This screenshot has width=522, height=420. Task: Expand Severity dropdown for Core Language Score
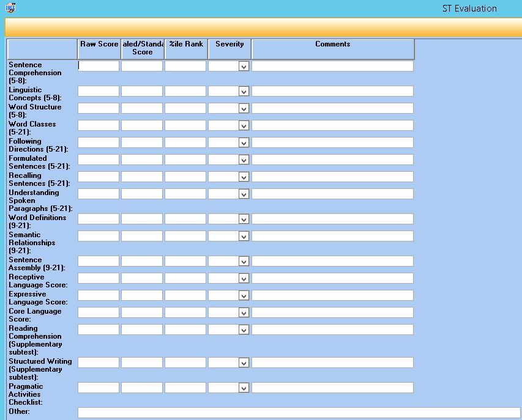point(244,312)
